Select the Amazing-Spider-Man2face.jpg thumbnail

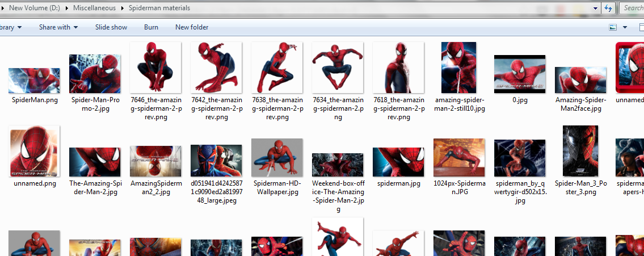tap(580, 80)
